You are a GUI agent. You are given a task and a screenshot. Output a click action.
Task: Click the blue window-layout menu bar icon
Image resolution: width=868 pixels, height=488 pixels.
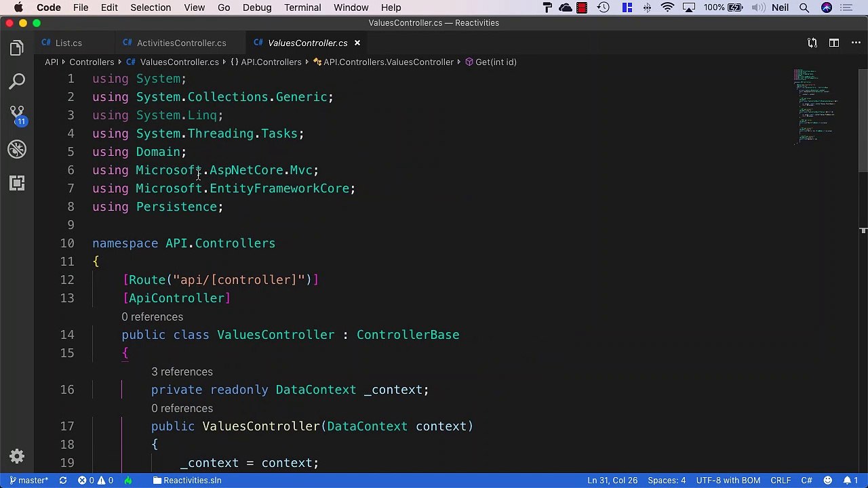click(x=627, y=7)
